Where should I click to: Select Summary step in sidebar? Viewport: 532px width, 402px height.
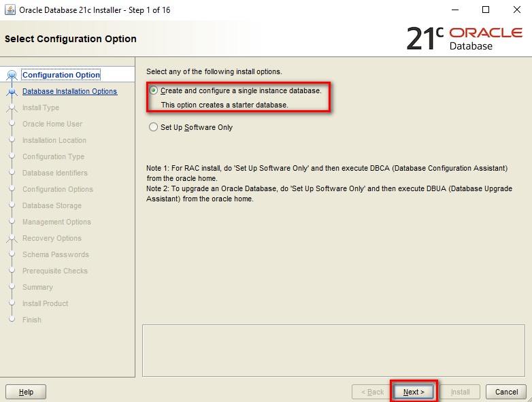[x=37, y=287]
